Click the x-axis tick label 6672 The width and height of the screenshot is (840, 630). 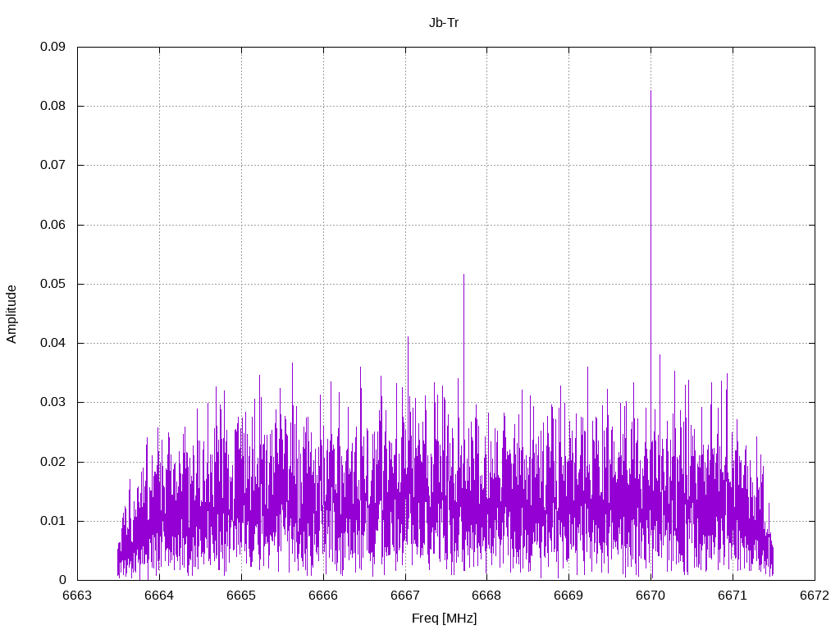[x=815, y=596]
